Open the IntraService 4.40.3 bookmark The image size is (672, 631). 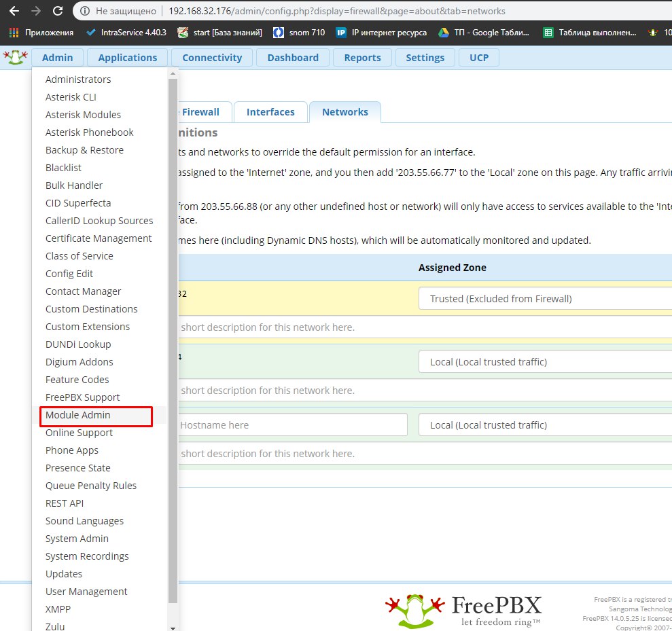tap(126, 33)
